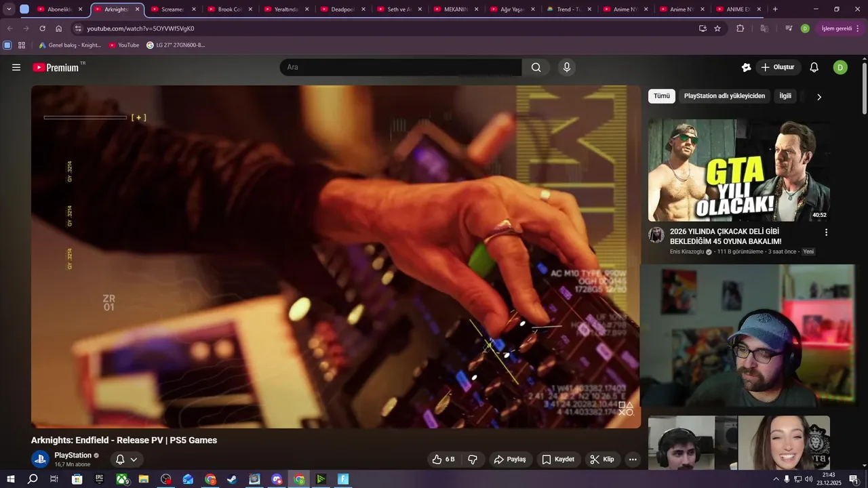Open the LG 27" 27GN600 bookmark
The image size is (868, 488).
(x=176, y=45)
